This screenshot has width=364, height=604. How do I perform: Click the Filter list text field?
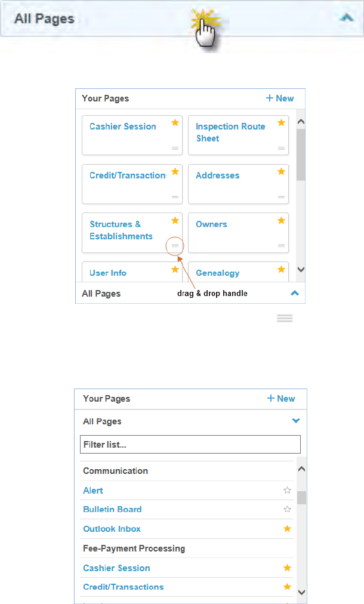click(190, 444)
